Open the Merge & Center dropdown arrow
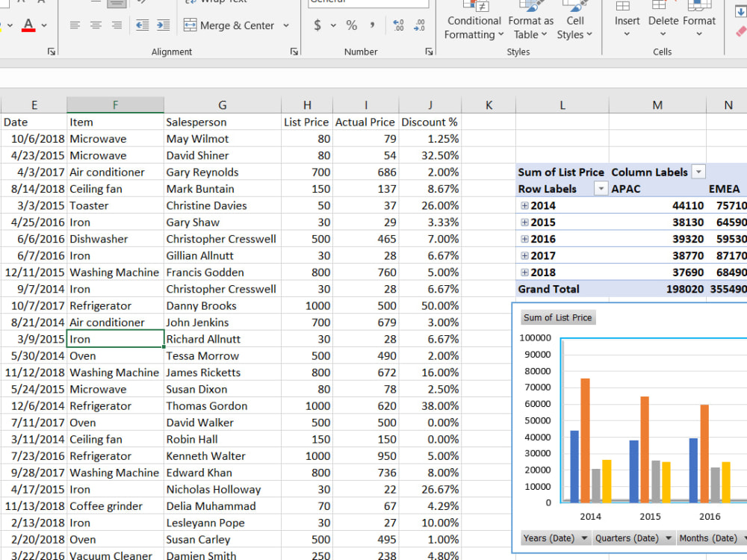Image resolution: width=747 pixels, height=560 pixels. [286, 25]
